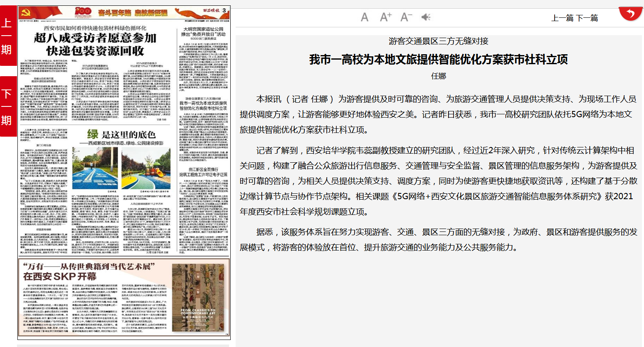Open the 大明宫国家遗址公园 free open day article

[x=203, y=32]
